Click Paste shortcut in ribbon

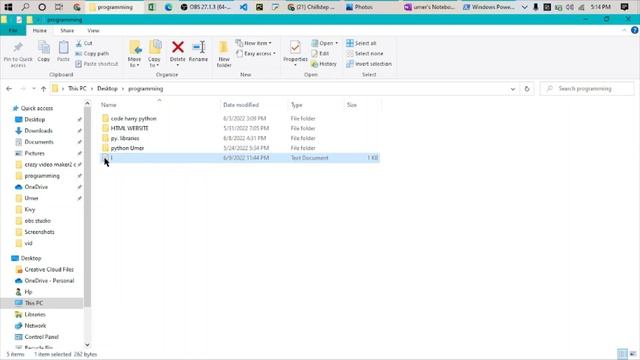[97, 64]
